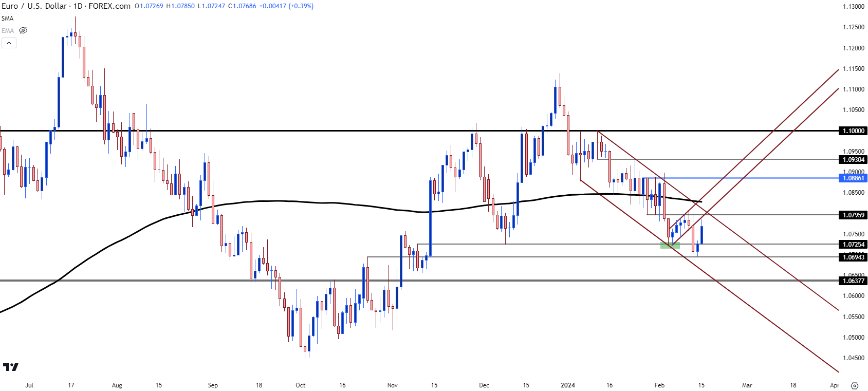Click the Feb label on time axis
Image resolution: width=868 pixels, height=391 pixels.
[x=659, y=385]
